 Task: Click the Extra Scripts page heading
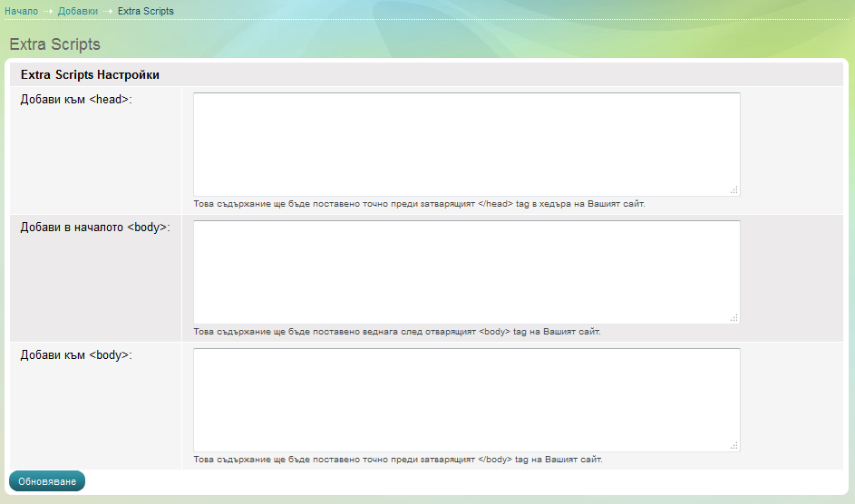[54, 44]
